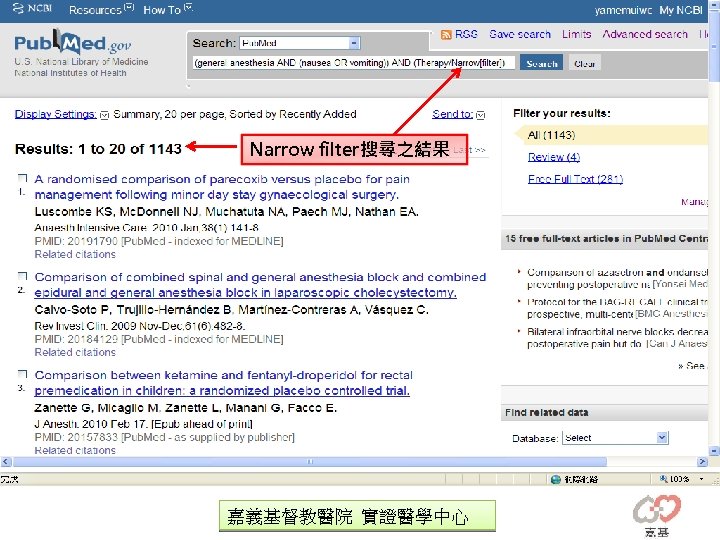
Task: Open the combined spinal and general anesthesia article
Action: [260, 285]
